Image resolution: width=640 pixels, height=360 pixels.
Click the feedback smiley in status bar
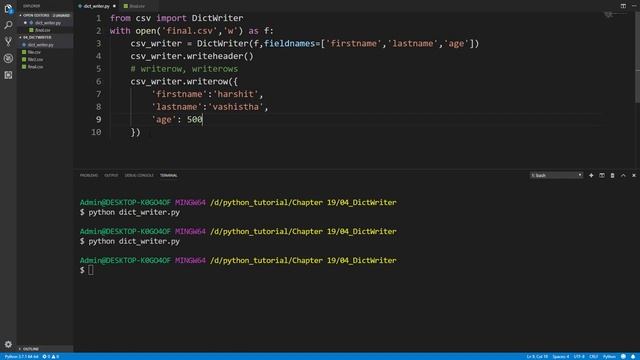coord(623,356)
